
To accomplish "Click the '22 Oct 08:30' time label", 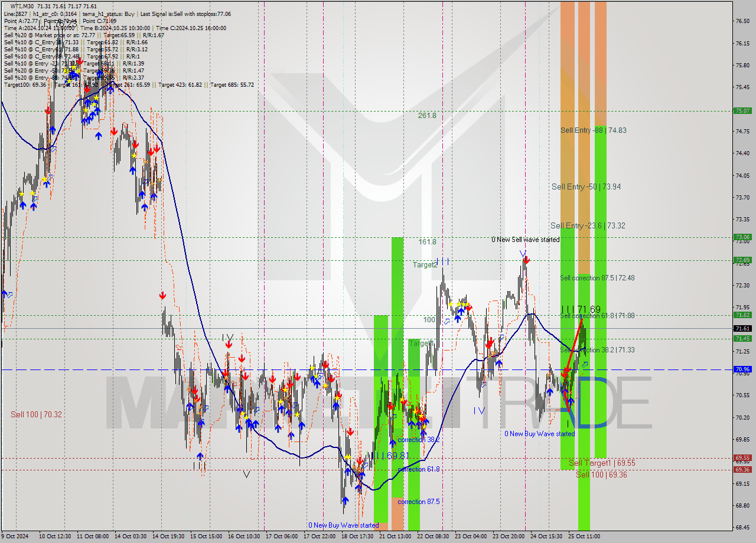I will pos(433,537).
